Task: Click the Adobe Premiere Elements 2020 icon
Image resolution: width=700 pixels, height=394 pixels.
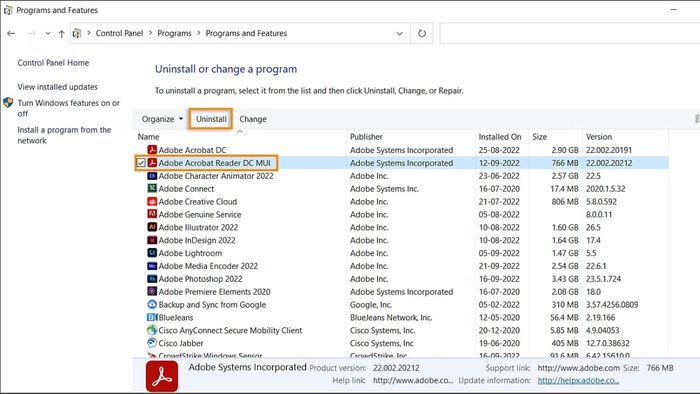Action: point(152,291)
